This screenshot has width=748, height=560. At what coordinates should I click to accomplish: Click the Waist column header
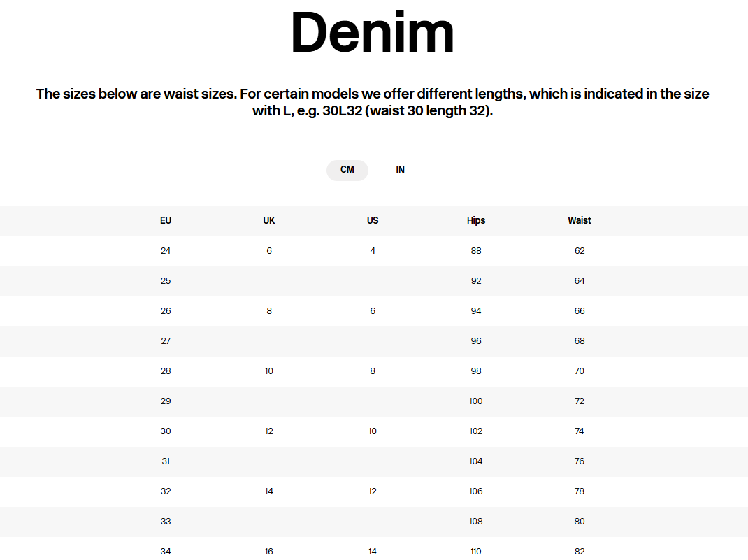point(580,220)
